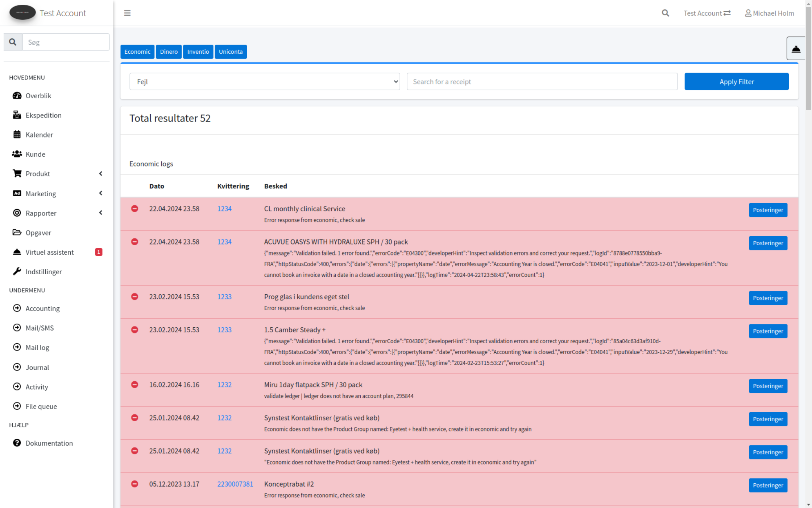Viewport: 812px width, 508px height.
Task: Go to Kalender in sidebar
Action: point(39,135)
